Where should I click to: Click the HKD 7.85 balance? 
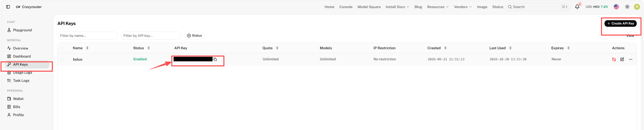click(x=600, y=7)
